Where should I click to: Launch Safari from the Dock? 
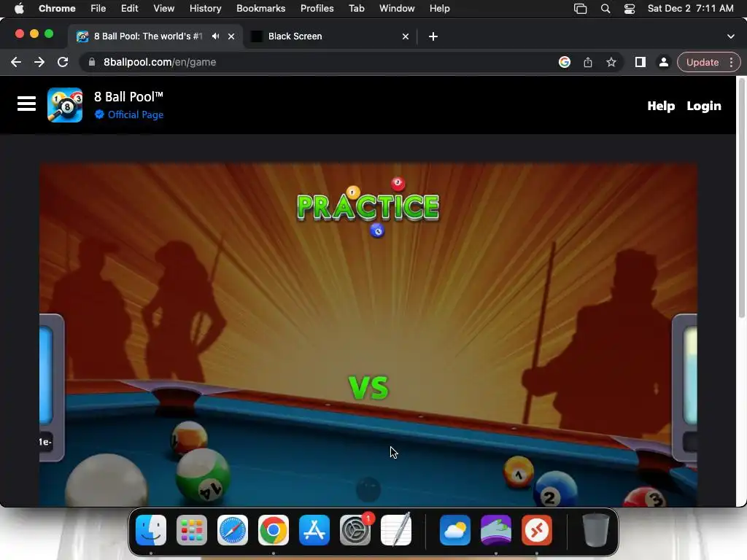[x=233, y=530]
